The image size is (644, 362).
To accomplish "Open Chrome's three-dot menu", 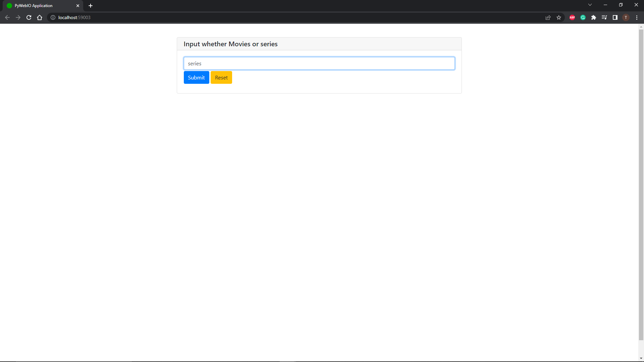I will point(637,17).
